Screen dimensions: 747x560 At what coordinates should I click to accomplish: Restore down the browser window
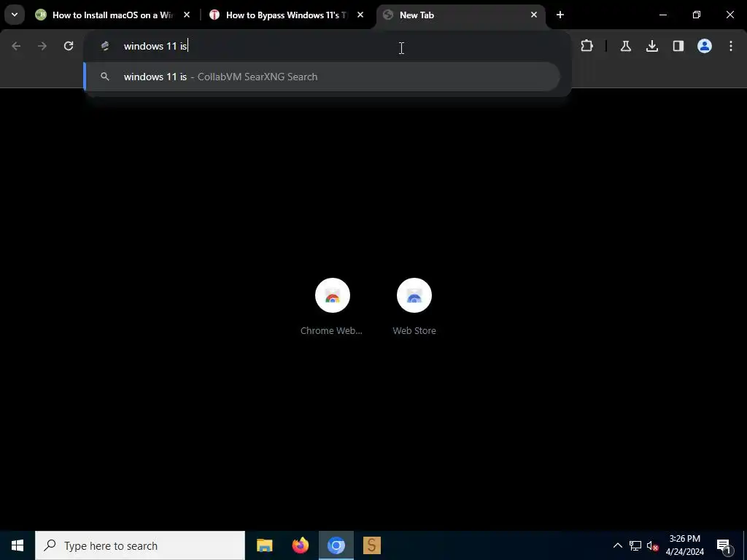coord(697,15)
